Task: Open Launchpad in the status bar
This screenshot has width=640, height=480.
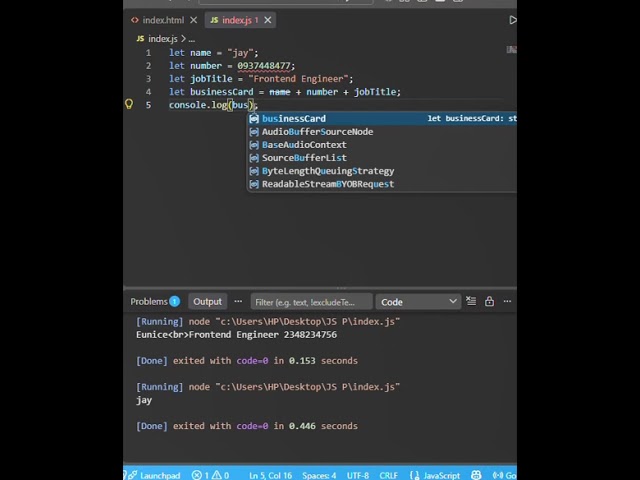Action: click(155, 475)
